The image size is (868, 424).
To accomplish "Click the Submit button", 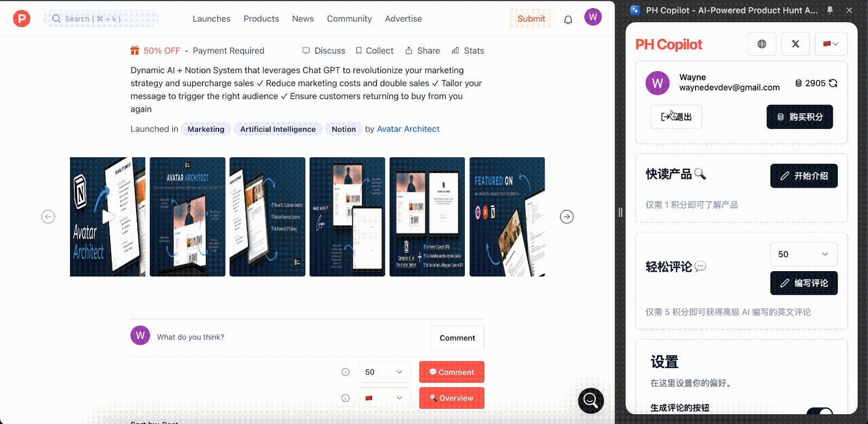I will coord(531,18).
